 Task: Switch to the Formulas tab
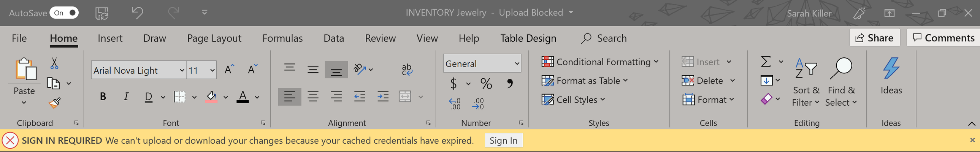pyautogui.click(x=282, y=38)
